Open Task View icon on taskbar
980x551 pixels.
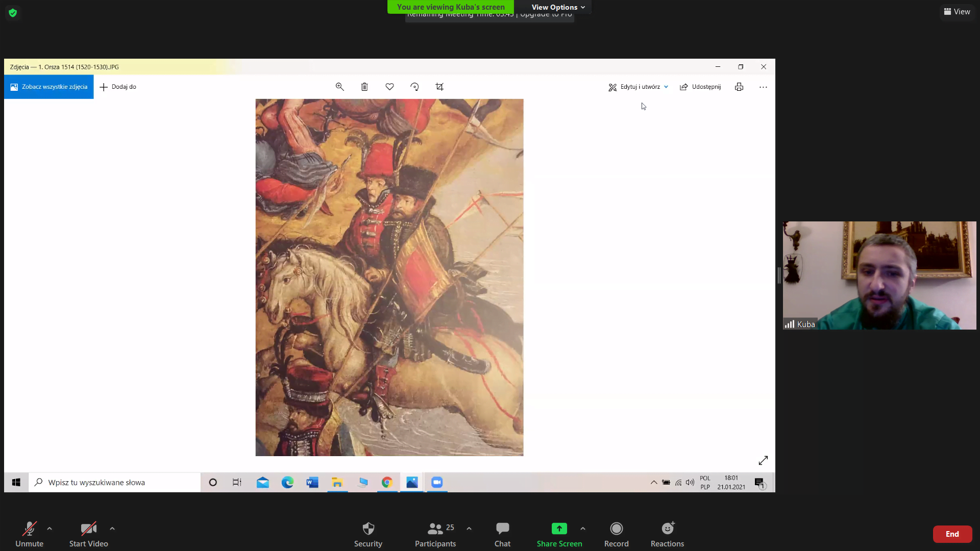click(x=237, y=482)
